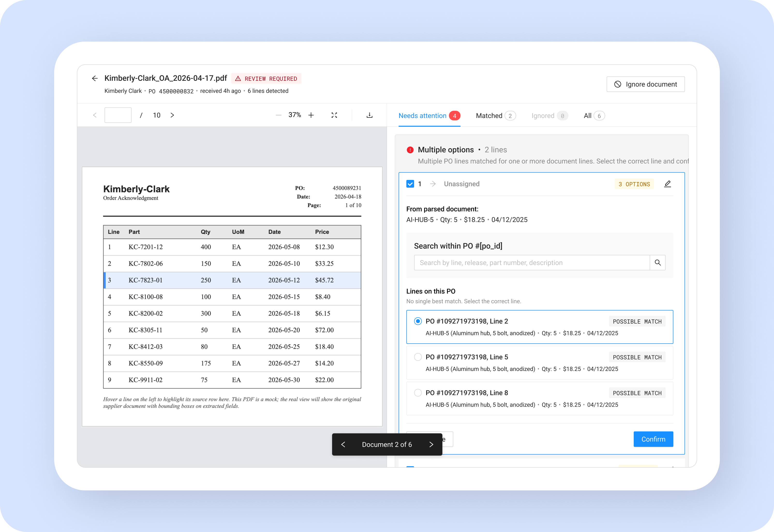The height and width of the screenshot is (532, 774).
Task: Click the 37% zoom level value
Action: tap(295, 115)
